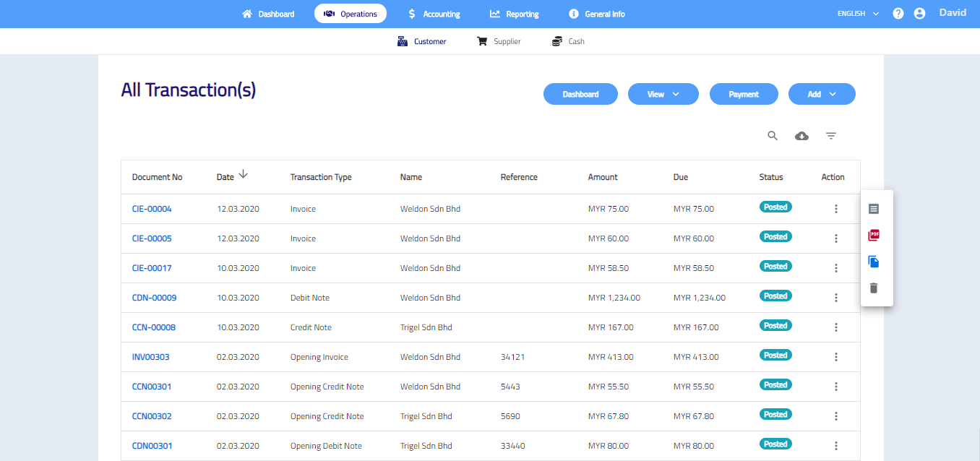Open the filter list icon

tap(831, 136)
